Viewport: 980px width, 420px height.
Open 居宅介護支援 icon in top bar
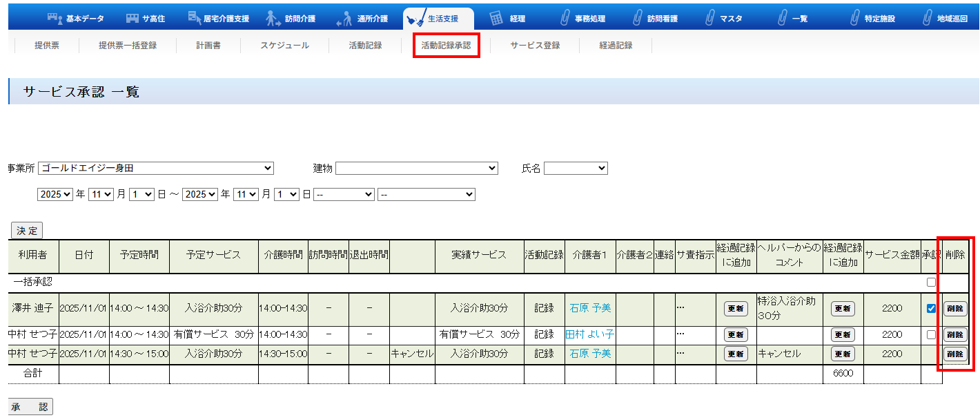pos(195,19)
